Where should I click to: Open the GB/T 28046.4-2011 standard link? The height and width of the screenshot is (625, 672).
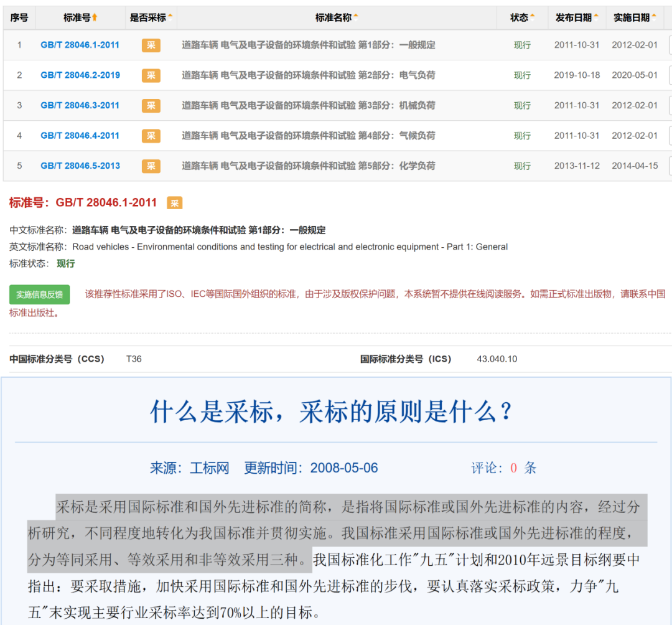[x=80, y=136]
